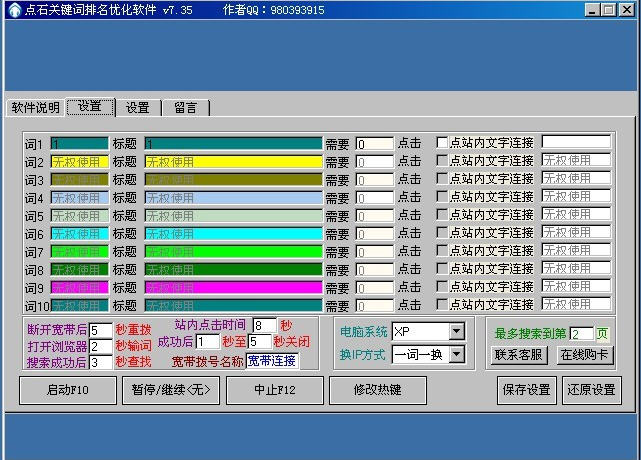Screen dimensions: 641x460
Task: Switch to the 软件说明 tab
Action: click(35, 108)
